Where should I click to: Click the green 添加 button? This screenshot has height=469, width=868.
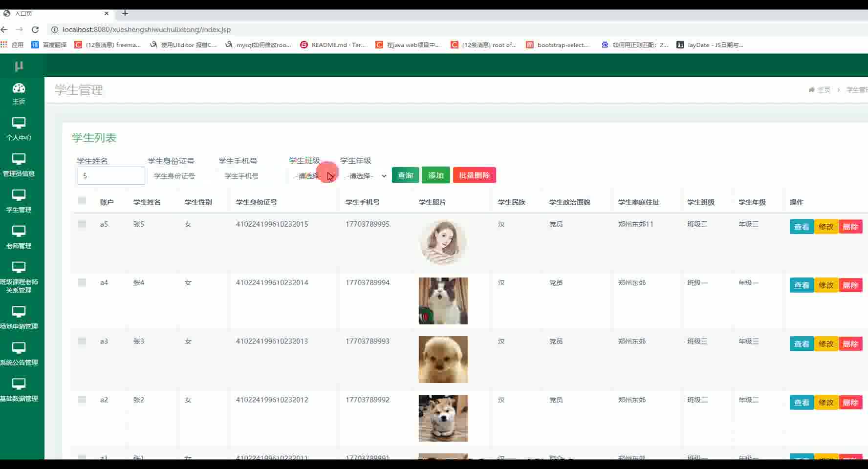(435, 175)
